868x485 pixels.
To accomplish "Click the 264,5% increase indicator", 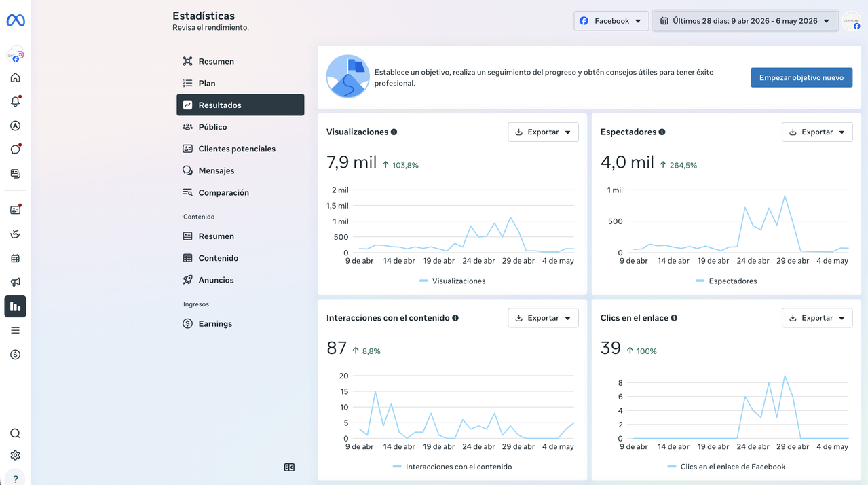I will [x=679, y=165].
